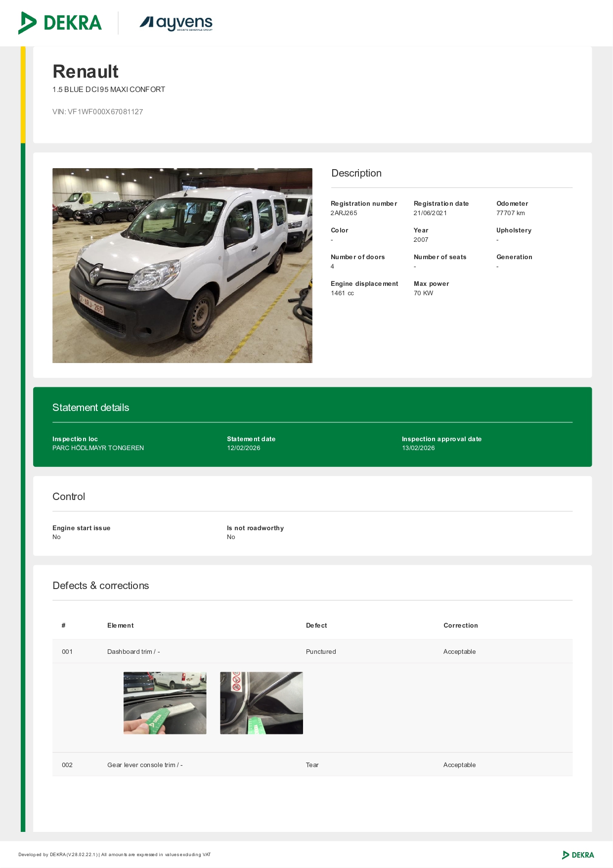Click the Defect column header

(x=316, y=625)
